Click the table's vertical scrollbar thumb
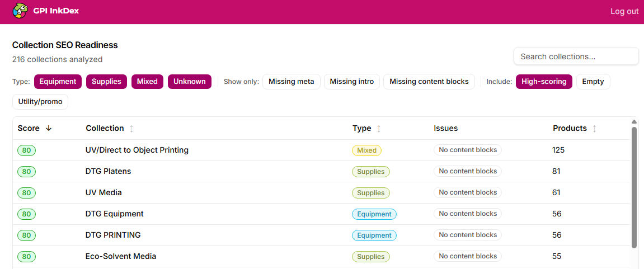Viewport: 644px width, 269px height. tap(634, 187)
